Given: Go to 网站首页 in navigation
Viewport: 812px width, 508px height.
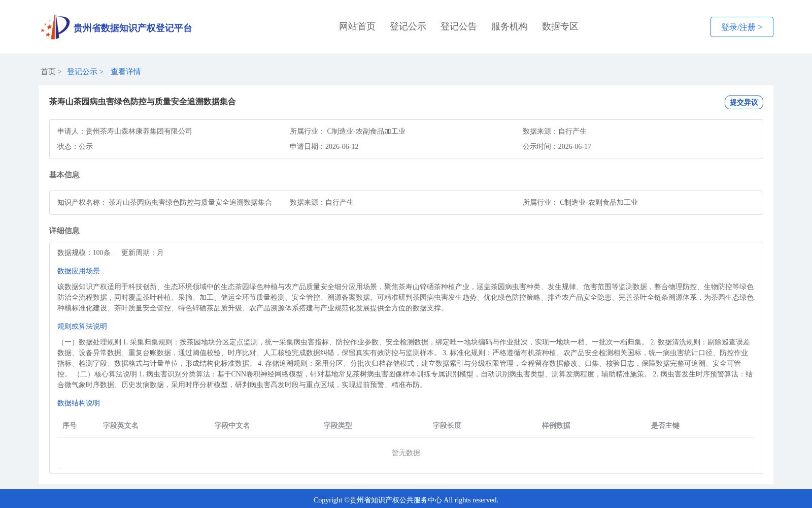Looking at the screenshot, I should [x=357, y=26].
